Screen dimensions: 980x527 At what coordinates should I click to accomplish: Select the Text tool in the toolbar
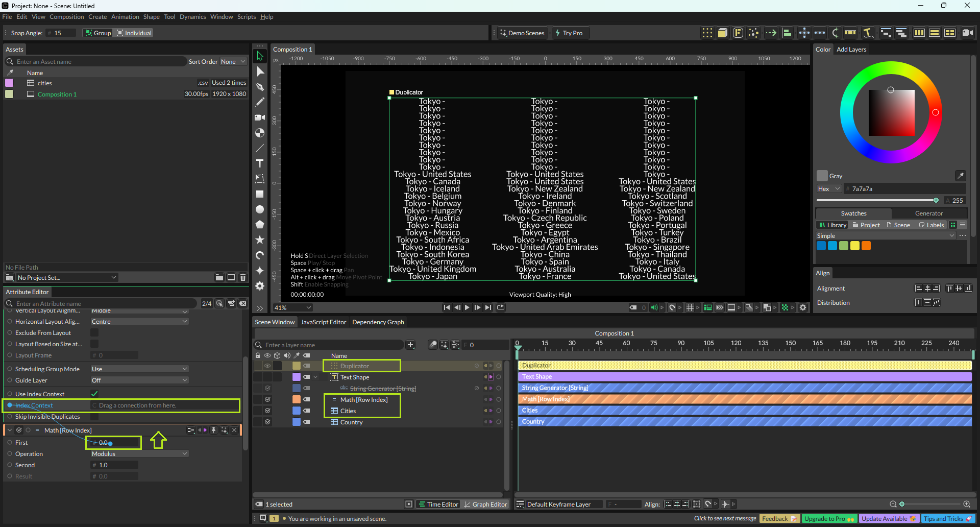pos(260,163)
